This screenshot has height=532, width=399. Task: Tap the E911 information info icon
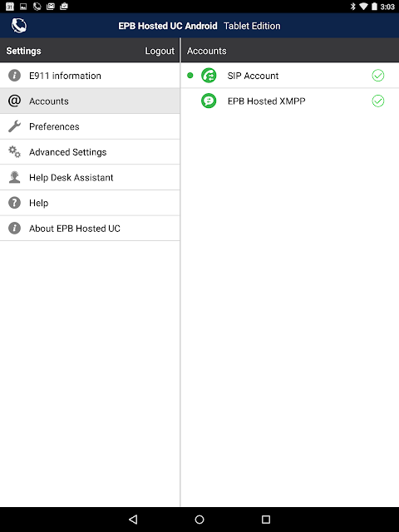click(14, 76)
